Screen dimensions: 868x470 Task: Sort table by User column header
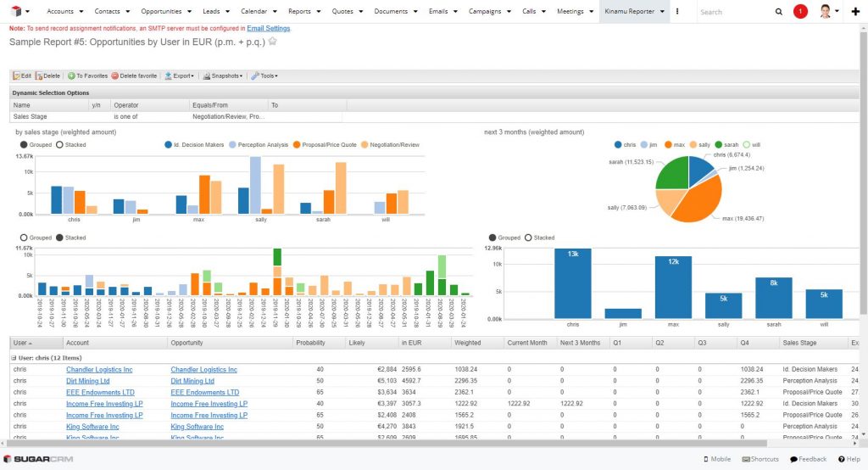36,343
